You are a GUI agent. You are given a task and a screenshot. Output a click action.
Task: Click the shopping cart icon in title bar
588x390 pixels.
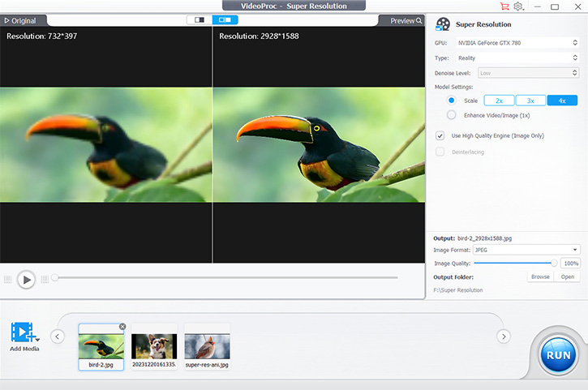504,6
